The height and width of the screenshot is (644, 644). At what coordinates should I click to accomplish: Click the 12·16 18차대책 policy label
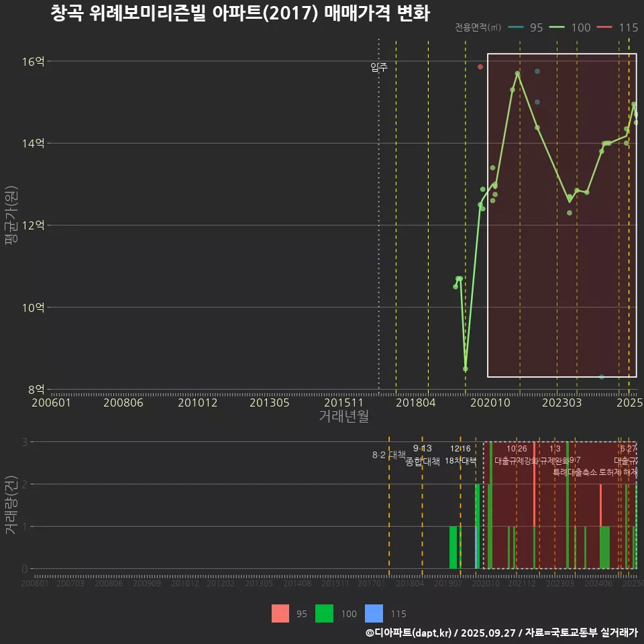pyautogui.click(x=460, y=455)
